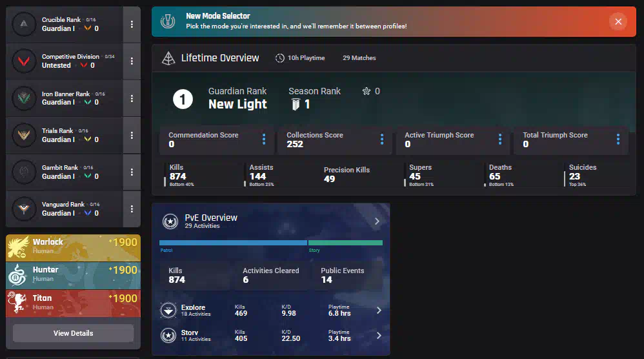
Task: Click the Activities Cleared 6 tile
Action: point(271,275)
